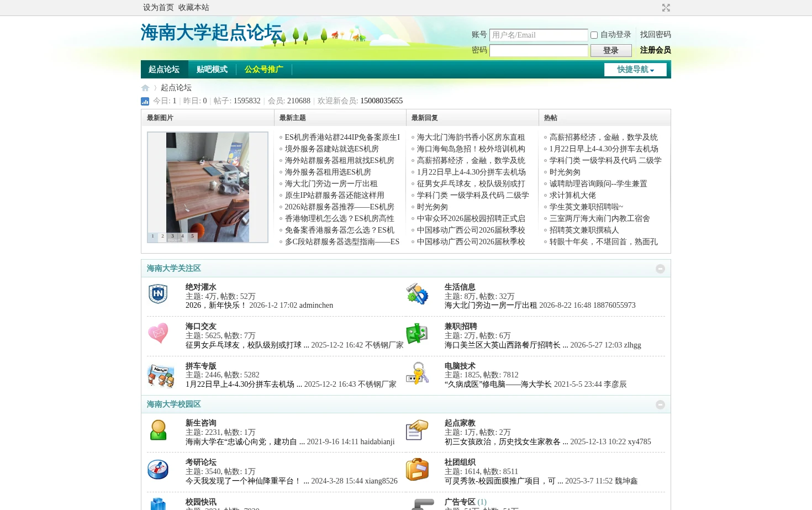Viewport: 812px width, 510px height.
Task: Open reply 海大北门海韵书香小区房东直租
Action: pyautogui.click(x=471, y=137)
